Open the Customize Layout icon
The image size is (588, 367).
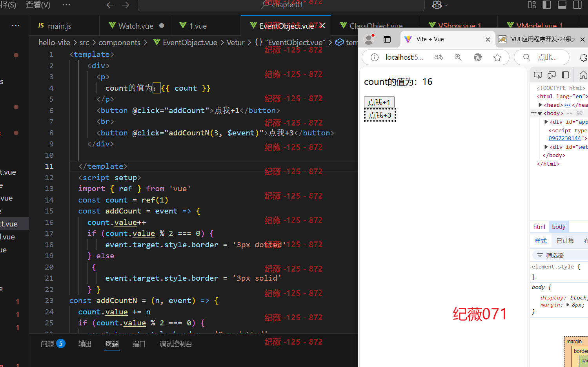pyautogui.click(x=532, y=5)
